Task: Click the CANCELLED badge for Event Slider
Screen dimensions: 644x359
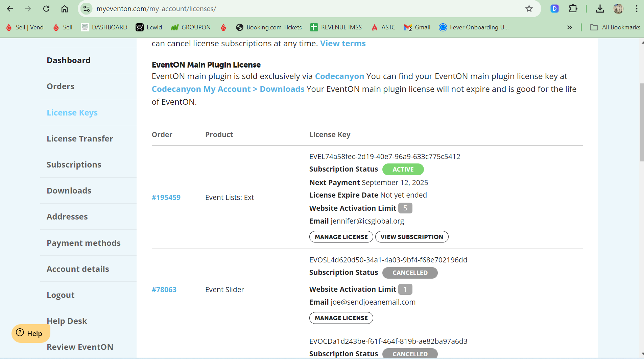Action: [410, 273]
